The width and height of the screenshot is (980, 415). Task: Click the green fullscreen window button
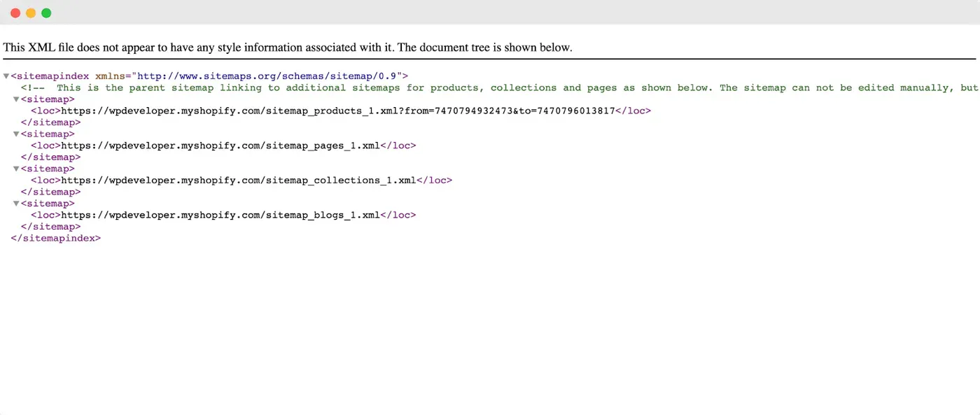(x=46, y=13)
